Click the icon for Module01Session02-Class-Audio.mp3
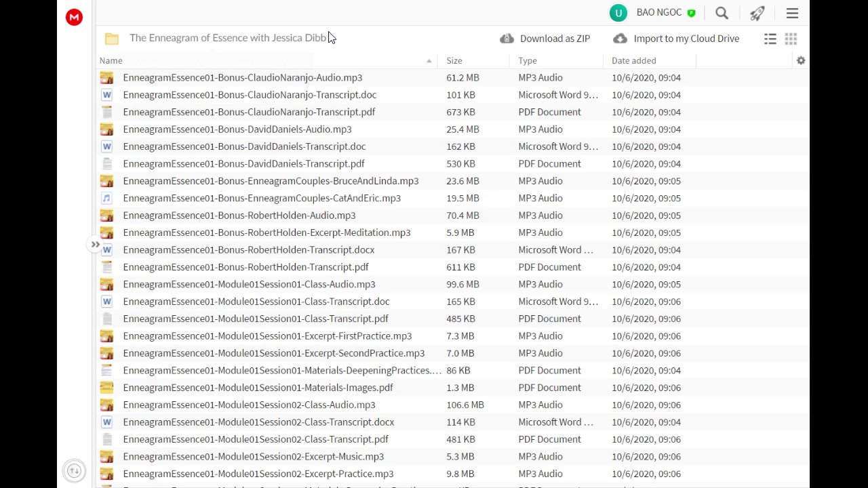This screenshot has height=488, width=868. [x=106, y=405]
